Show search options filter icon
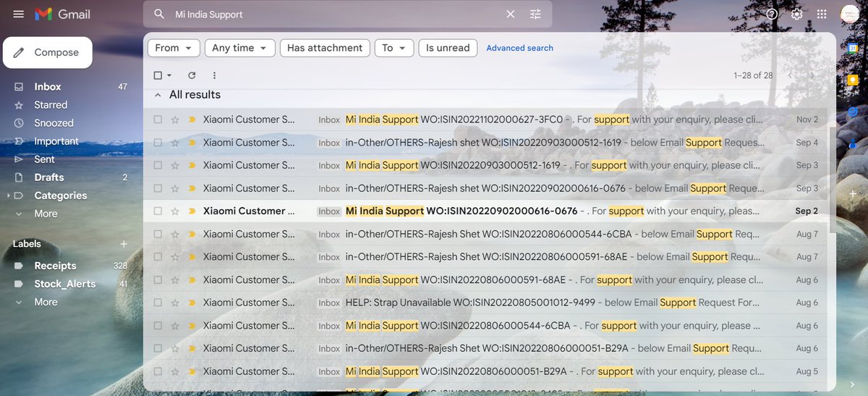The image size is (868, 396). point(535,14)
